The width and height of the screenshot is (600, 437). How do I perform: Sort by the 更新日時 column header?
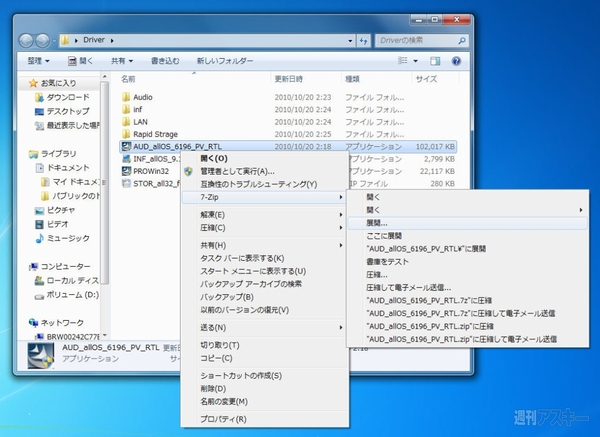[289, 79]
